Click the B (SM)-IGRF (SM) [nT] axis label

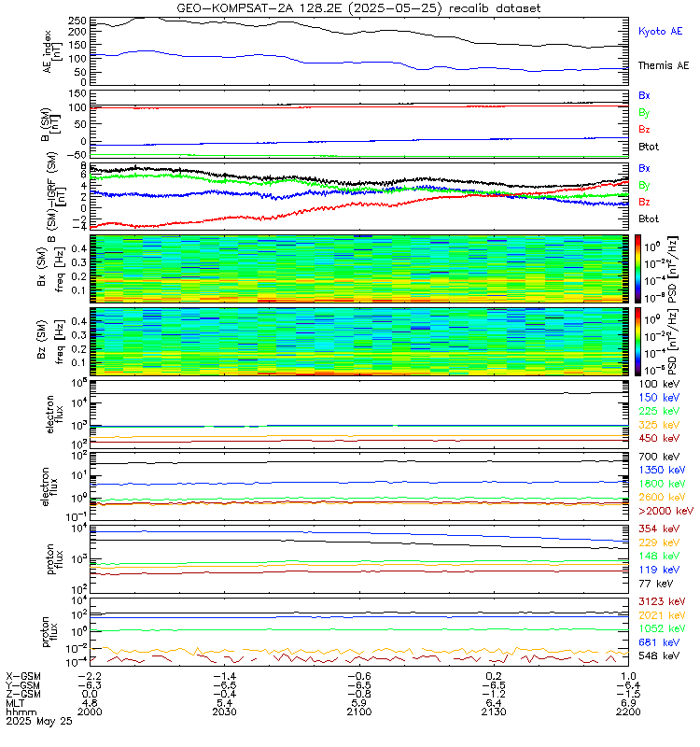(x=55, y=197)
